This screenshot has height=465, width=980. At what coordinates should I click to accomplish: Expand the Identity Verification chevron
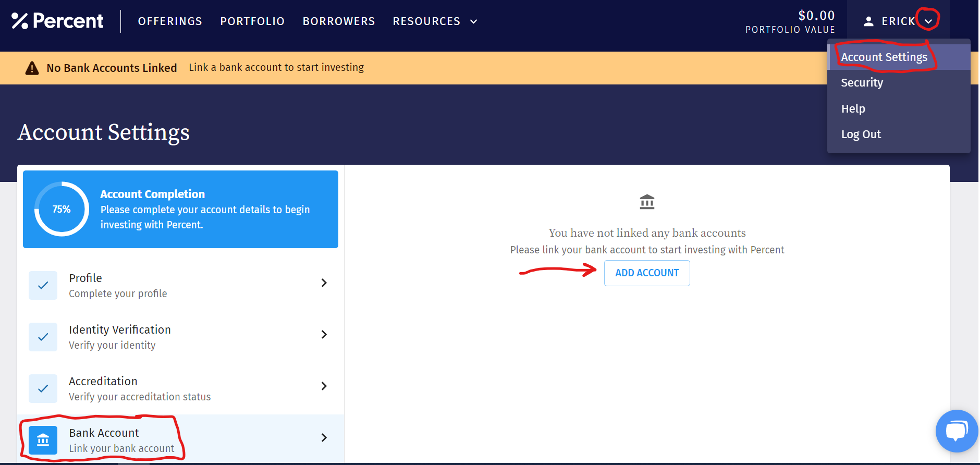[x=324, y=334]
